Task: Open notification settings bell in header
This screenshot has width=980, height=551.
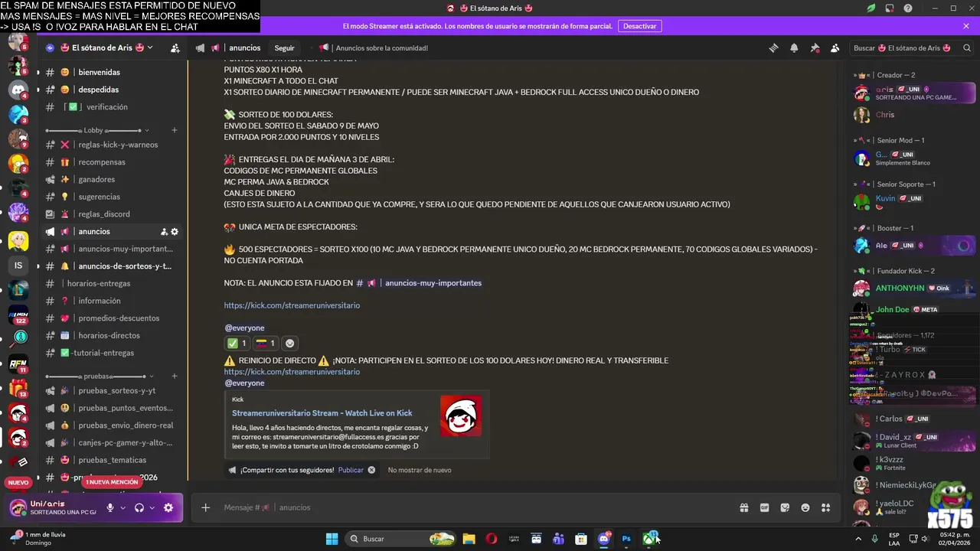Action: pos(794,47)
